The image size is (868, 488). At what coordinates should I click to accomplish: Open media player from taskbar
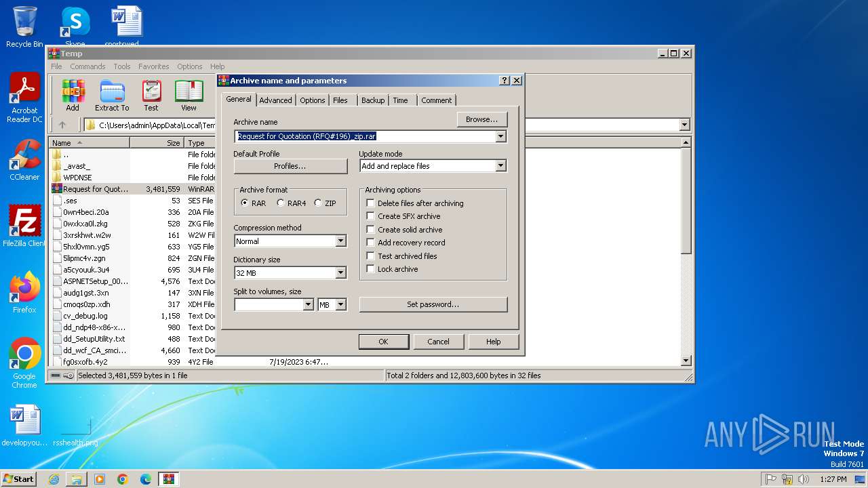(100, 479)
